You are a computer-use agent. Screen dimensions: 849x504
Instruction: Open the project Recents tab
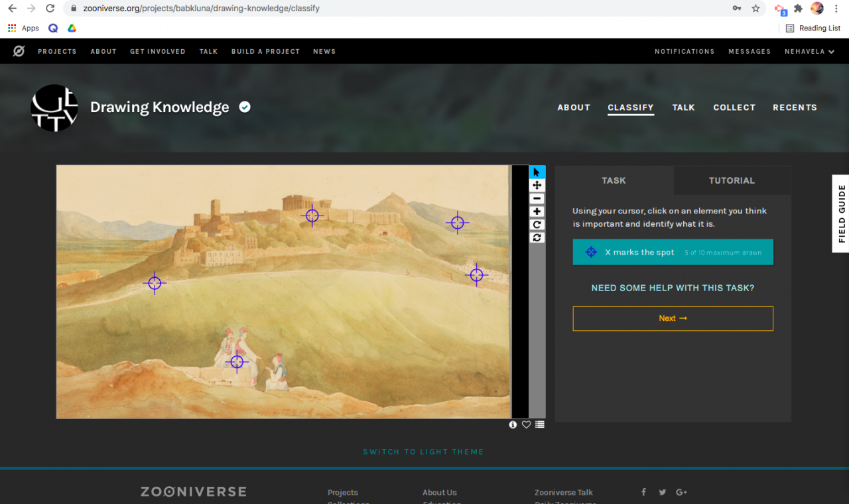(795, 107)
